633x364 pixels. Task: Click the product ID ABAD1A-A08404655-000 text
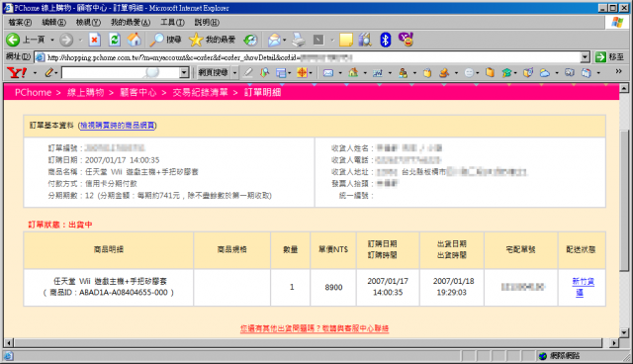123,293
